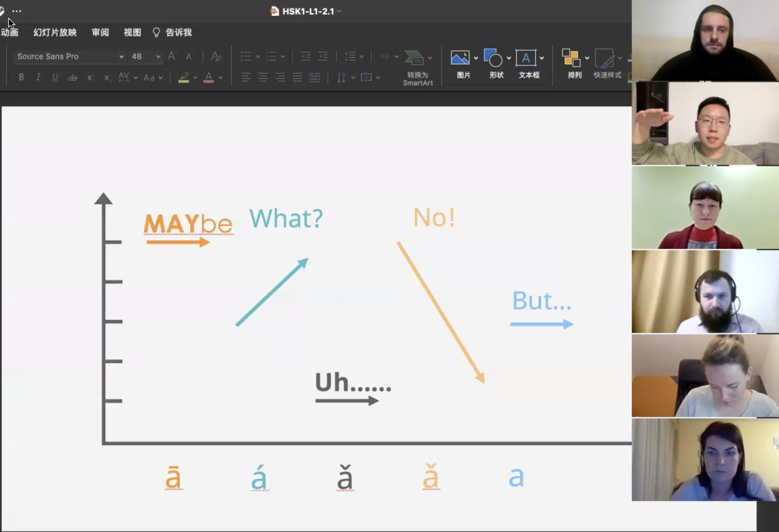The height and width of the screenshot is (532, 779).
Task: Click the 形状 shapes icon
Action: point(493,58)
